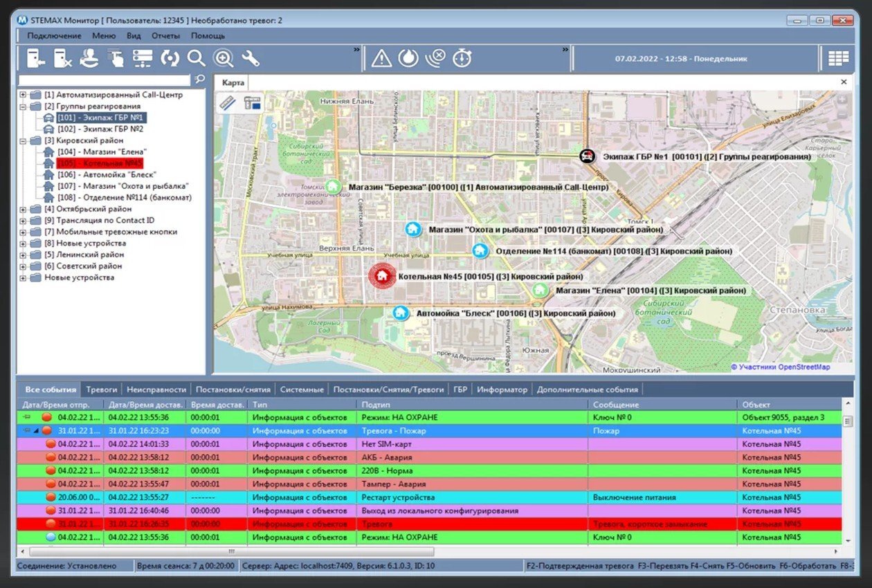
Task: Open the Отчеты menu
Action: tap(165, 35)
